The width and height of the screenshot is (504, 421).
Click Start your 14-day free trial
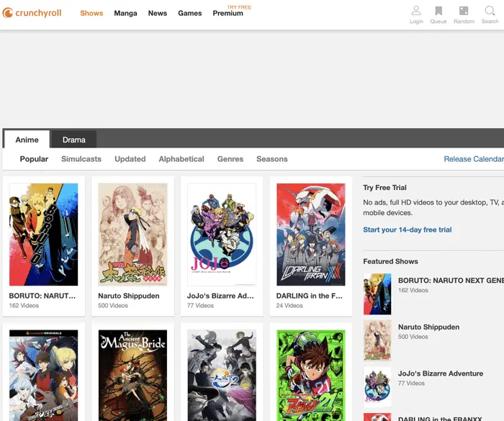(408, 230)
